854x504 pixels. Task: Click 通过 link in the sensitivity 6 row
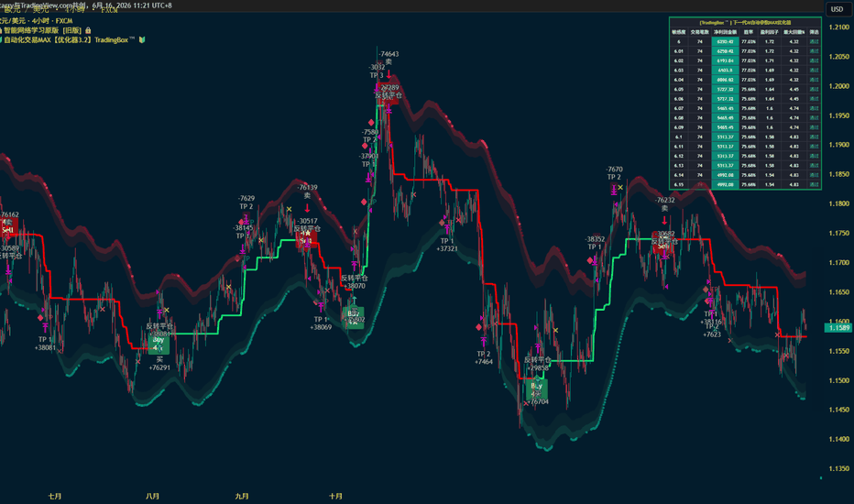tap(814, 41)
